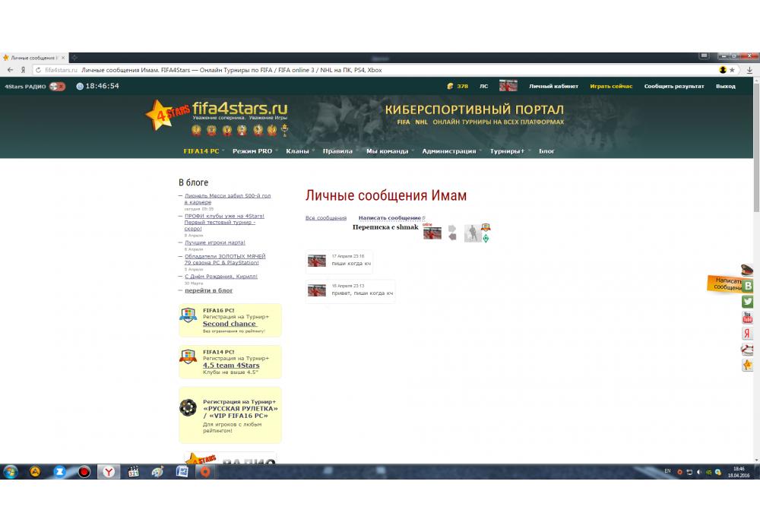The width and height of the screenshot is (760, 532).
Task: Click the FIFA14 PC shield icon
Action: [188, 357]
